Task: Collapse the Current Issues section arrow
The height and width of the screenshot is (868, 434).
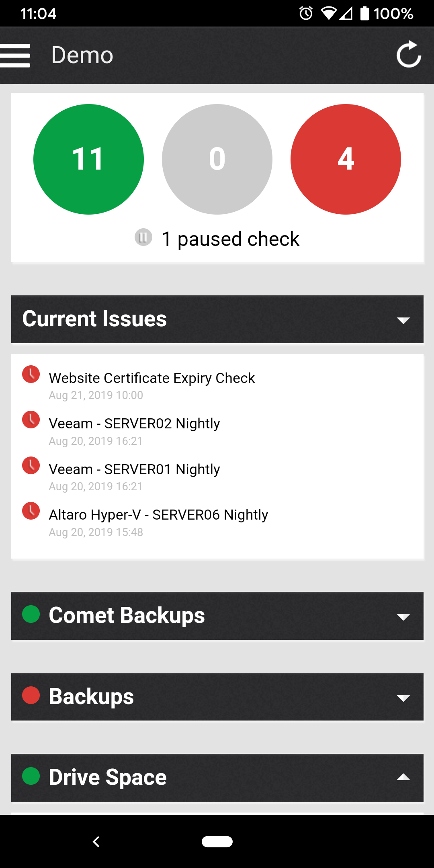Action: coord(403,320)
